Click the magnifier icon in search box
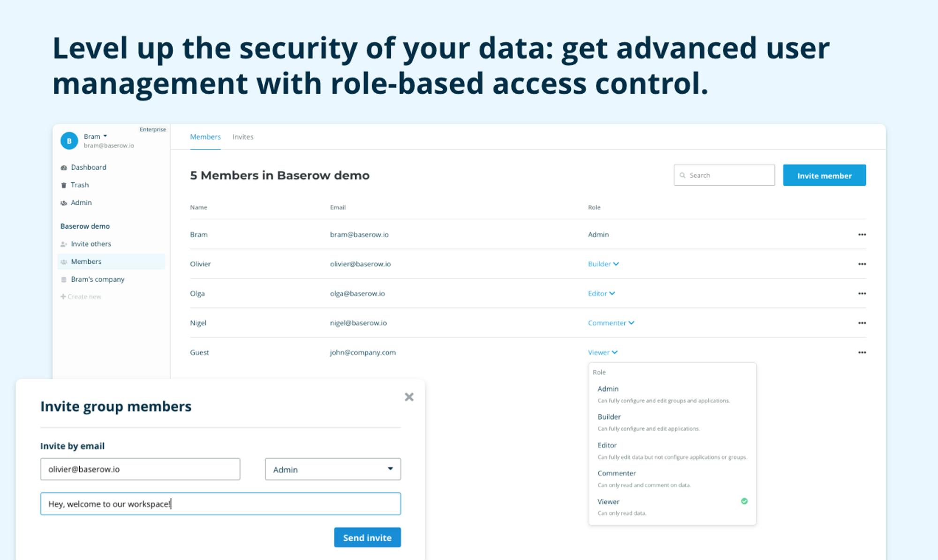This screenshot has width=938, height=560. 682,175
